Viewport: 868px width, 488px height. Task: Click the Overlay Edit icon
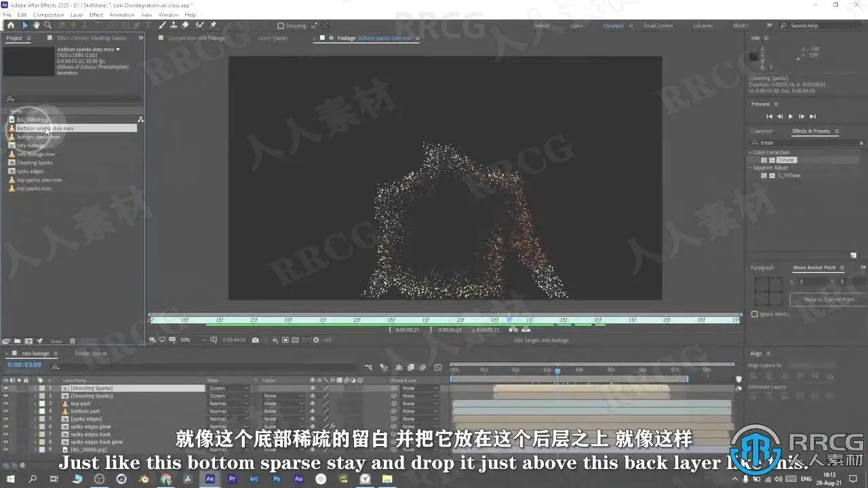pyautogui.click(x=526, y=329)
